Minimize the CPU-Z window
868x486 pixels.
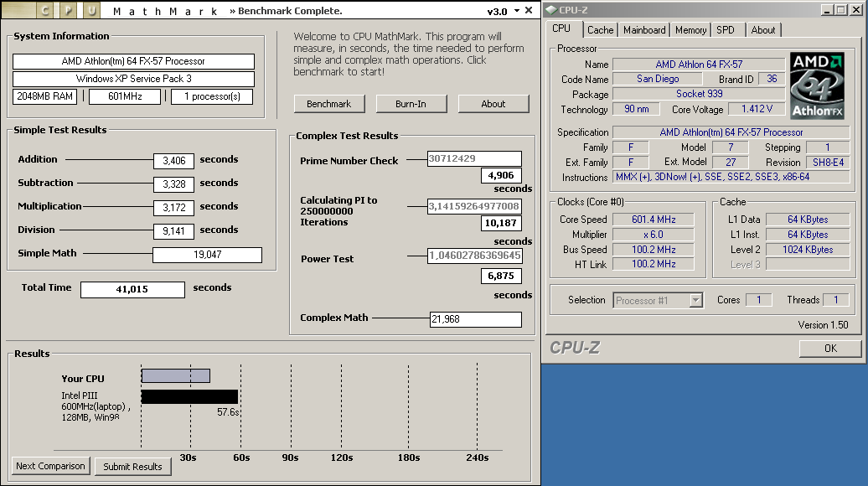[826, 9]
